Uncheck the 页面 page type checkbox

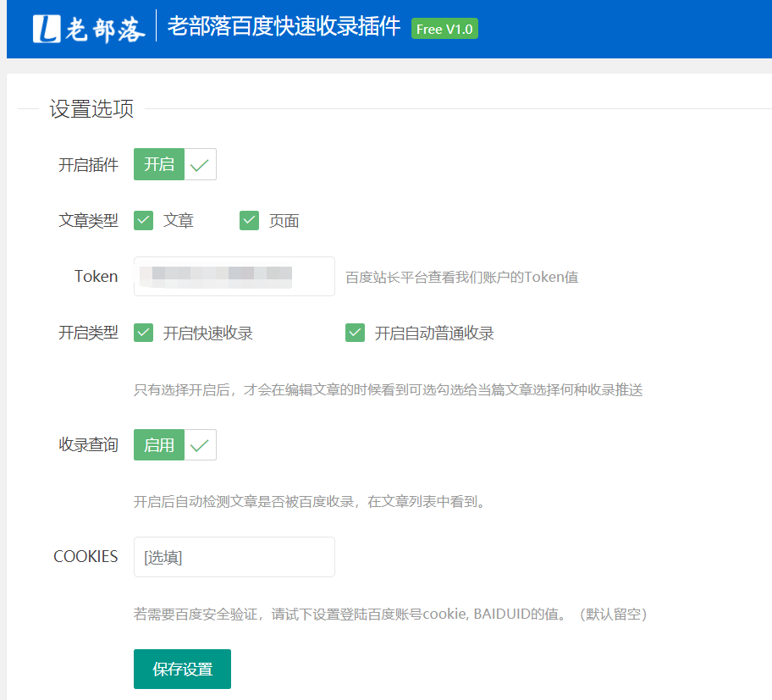(x=249, y=221)
